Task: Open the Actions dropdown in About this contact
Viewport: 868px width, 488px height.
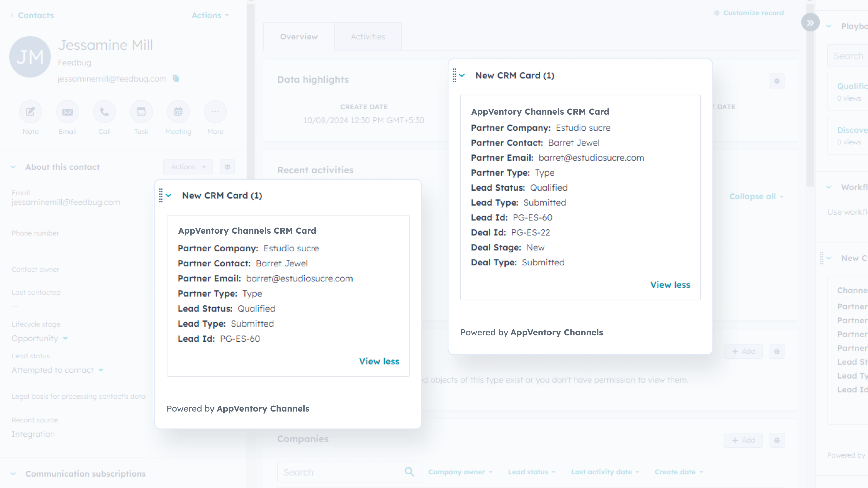Action: (188, 167)
